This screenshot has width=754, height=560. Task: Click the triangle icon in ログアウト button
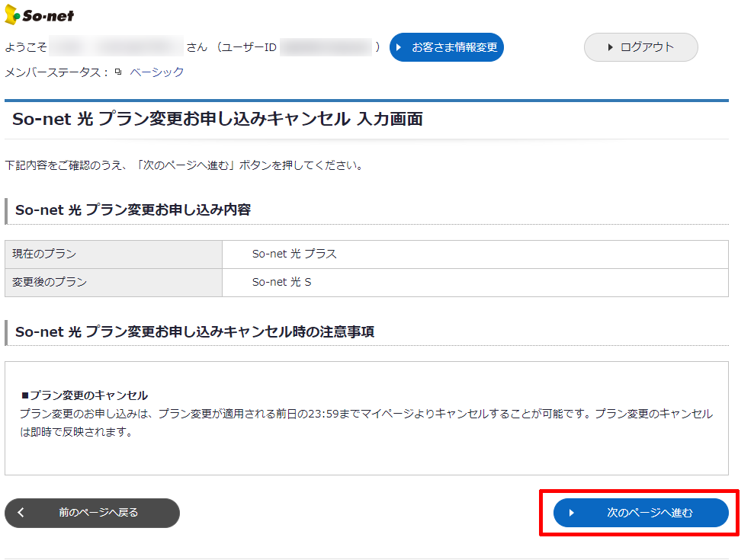point(611,47)
